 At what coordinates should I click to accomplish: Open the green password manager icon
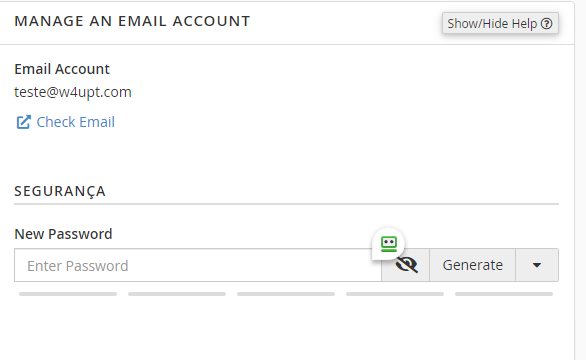(389, 244)
